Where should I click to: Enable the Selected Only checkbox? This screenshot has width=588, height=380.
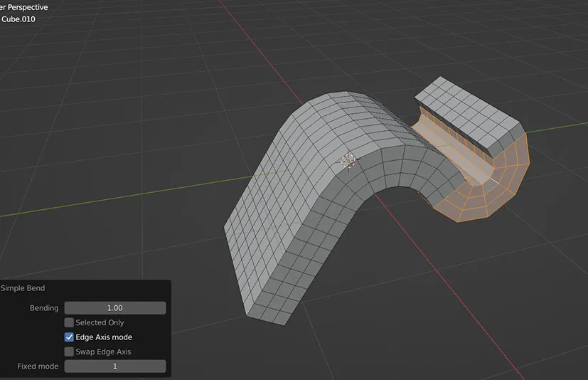[x=69, y=323]
